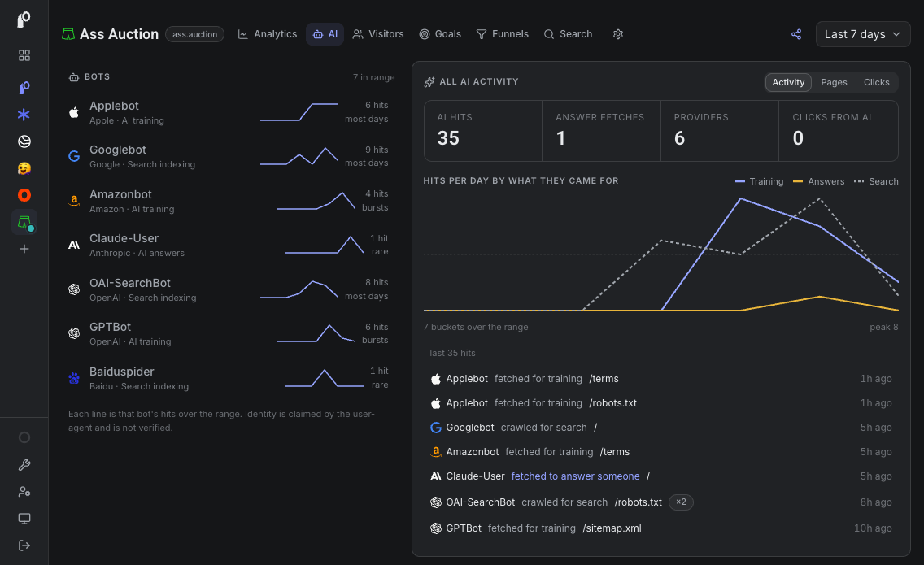The width and height of the screenshot is (924, 565).
Task: Select the OAI-SearchBot bot row name
Action: 129,284
